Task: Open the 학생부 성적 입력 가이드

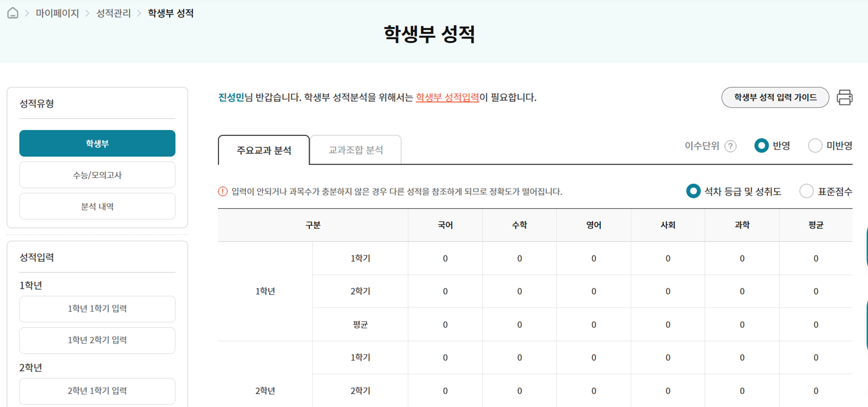Action: [775, 97]
